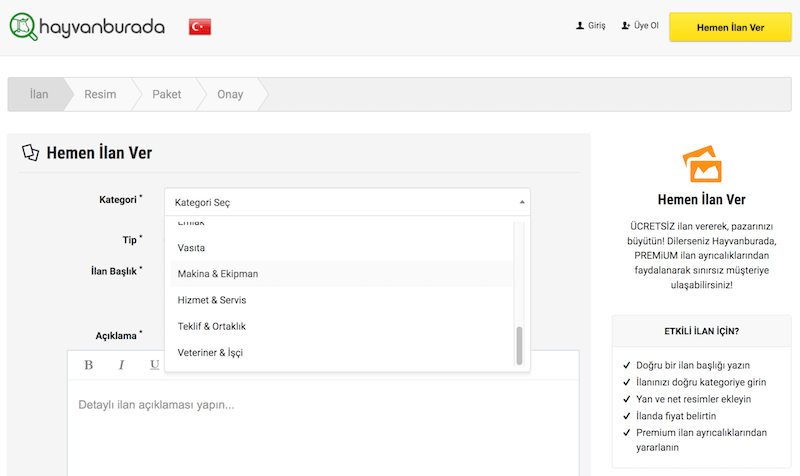Pick Teklif & Ortaklık from list

tap(212, 326)
